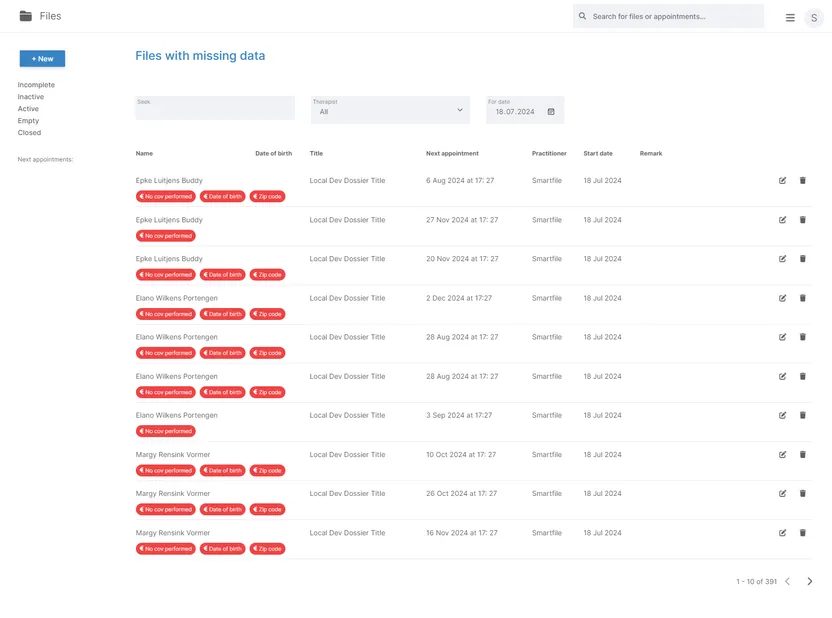Click the Files title in header

[x=50, y=16]
